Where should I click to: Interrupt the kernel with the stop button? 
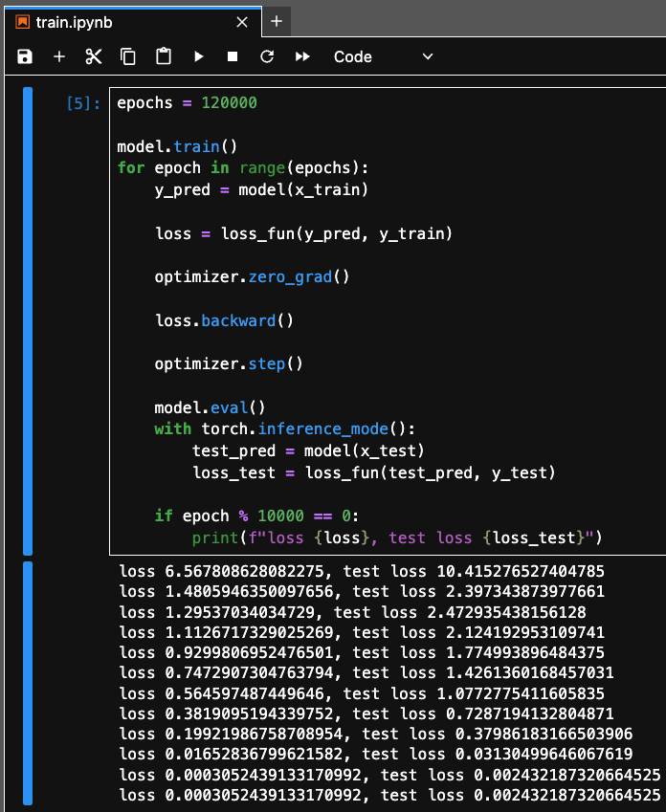[x=233, y=56]
